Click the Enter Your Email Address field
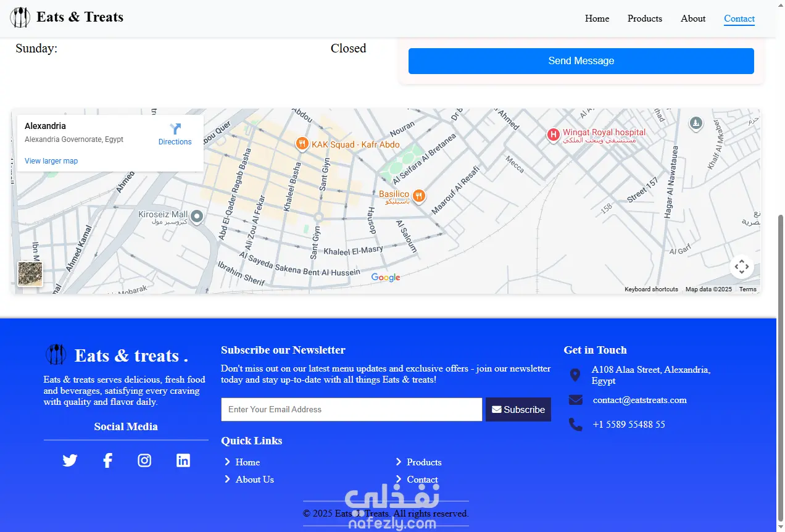785x532 pixels. [x=352, y=410]
